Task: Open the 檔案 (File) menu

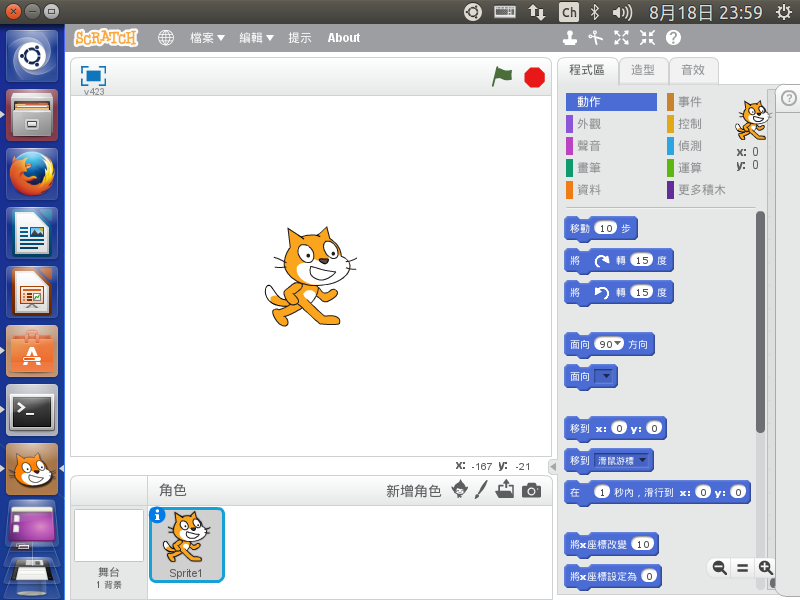Action: (x=207, y=38)
